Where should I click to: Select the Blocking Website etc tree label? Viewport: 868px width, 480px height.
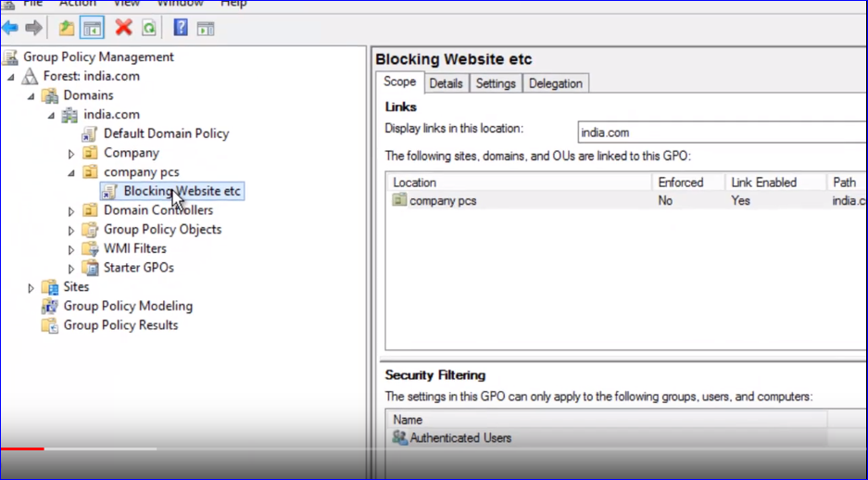[182, 191]
